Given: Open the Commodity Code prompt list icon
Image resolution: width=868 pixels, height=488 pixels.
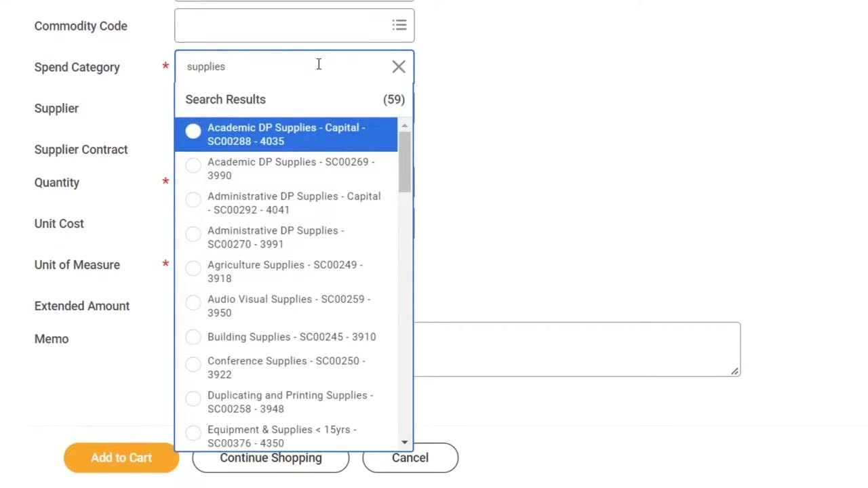Looking at the screenshot, I should click(399, 26).
